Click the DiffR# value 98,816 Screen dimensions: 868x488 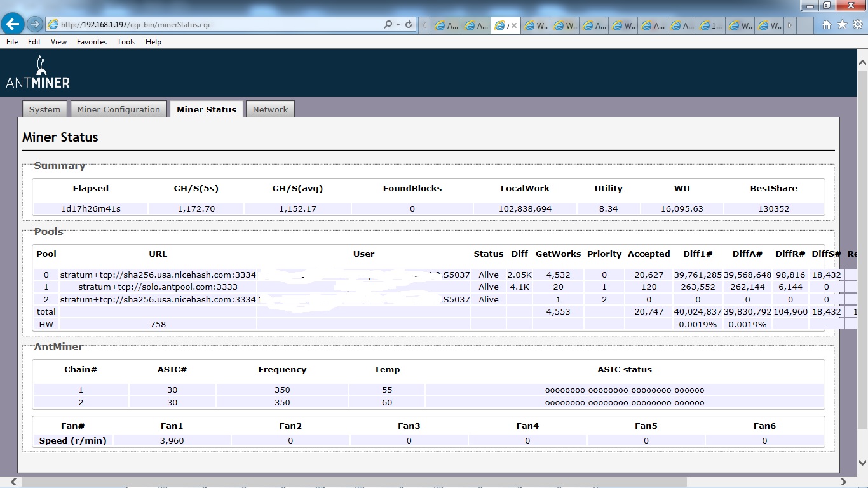point(790,275)
